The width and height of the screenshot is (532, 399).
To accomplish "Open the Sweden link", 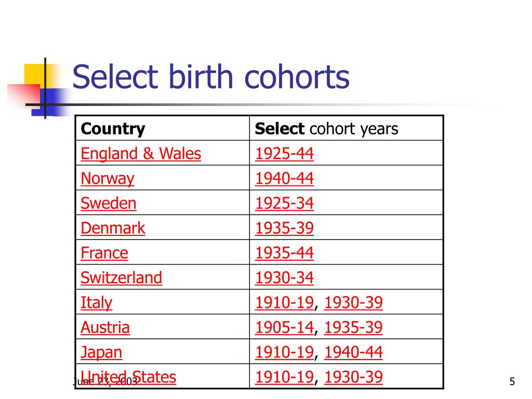I will coord(109,203).
